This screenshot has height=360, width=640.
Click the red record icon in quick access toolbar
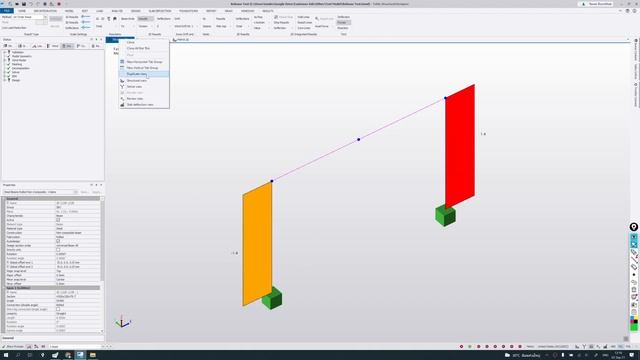coord(59,4)
